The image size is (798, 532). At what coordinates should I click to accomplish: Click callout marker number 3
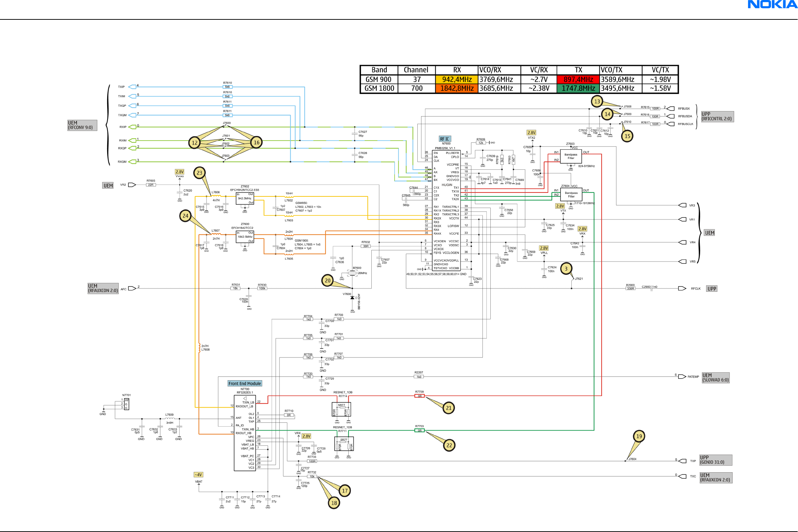(566, 269)
